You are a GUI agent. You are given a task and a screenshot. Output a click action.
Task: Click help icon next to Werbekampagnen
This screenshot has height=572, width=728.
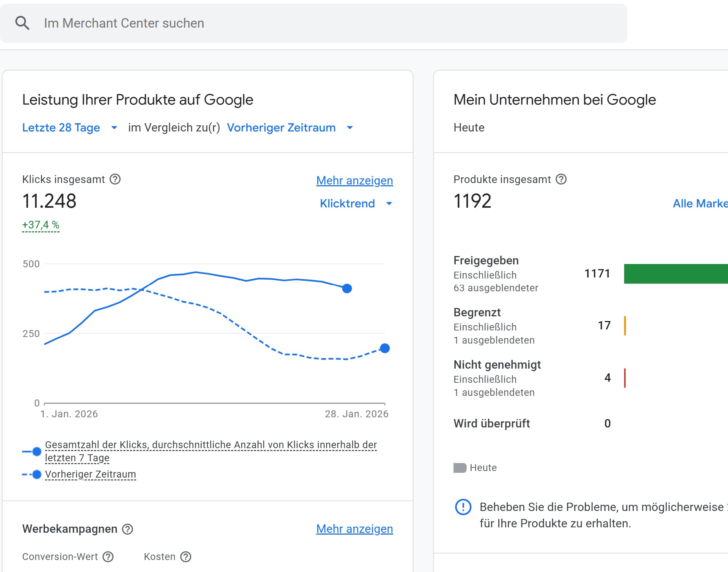pos(127,529)
